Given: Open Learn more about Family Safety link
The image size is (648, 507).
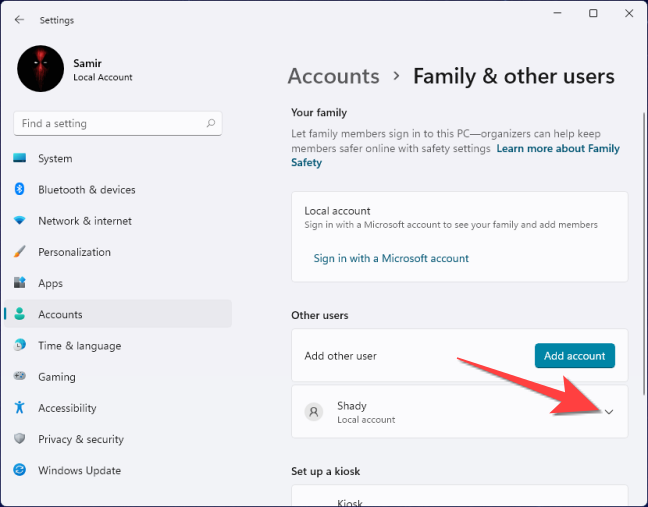Looking at the screenshot, I should pos(558,149).
